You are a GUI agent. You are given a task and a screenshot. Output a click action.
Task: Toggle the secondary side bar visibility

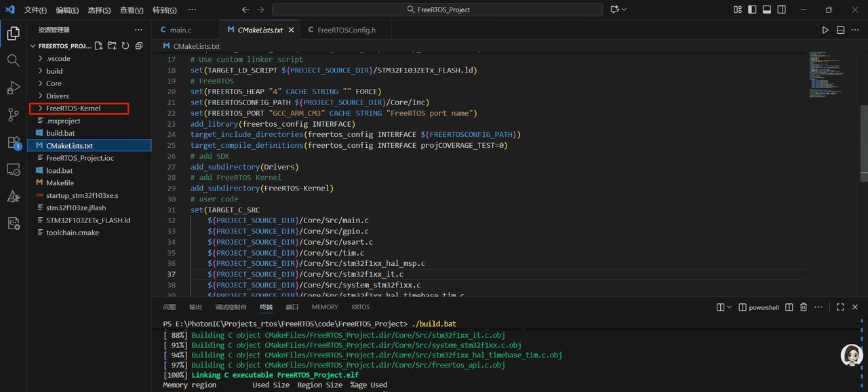coord(782,9)
